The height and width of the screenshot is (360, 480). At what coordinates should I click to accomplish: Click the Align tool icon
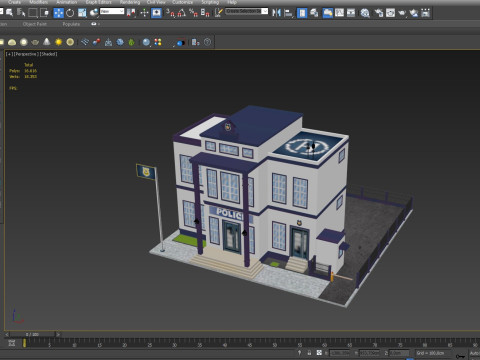point(288,13)
